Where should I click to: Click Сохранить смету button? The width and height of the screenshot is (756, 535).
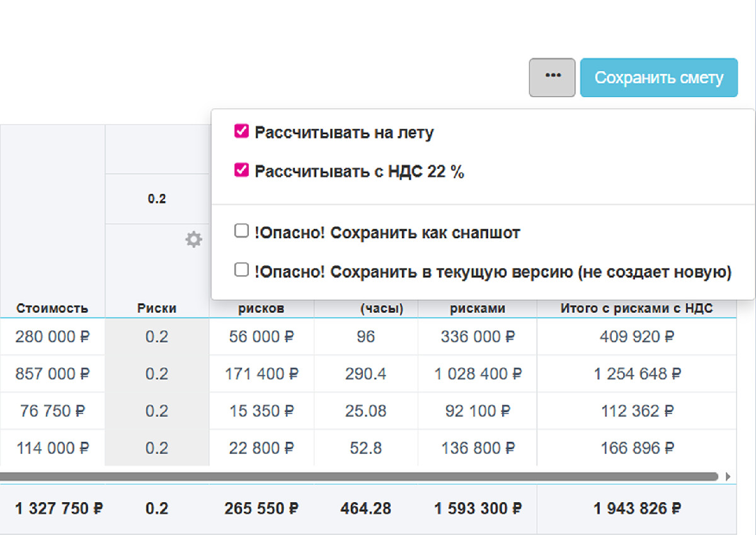[658, 78]
